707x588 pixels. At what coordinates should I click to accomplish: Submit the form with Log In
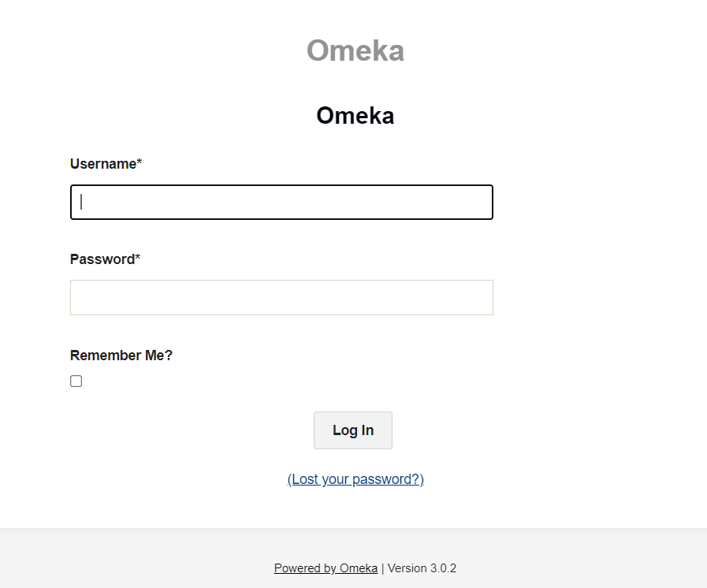[x=353, y=430]
